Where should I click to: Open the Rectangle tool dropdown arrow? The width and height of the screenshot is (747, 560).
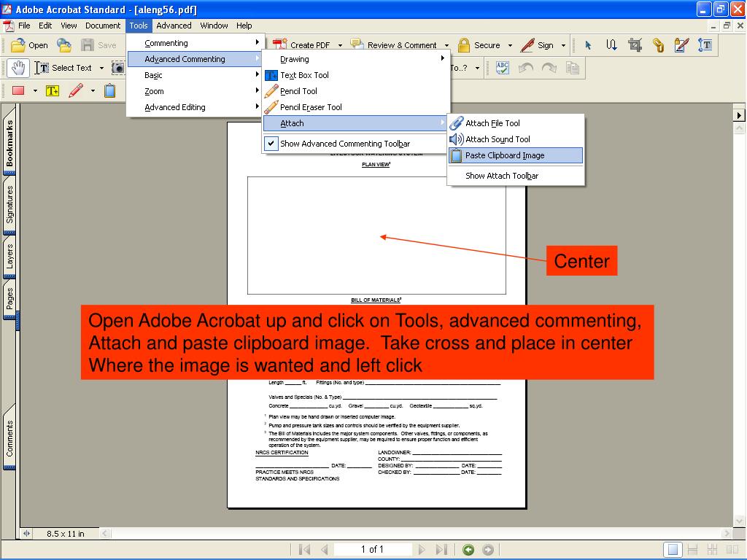35,90
